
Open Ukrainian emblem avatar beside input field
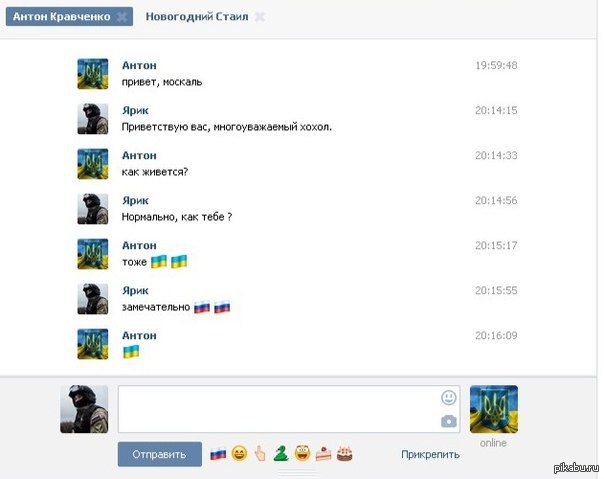click(494, 409)
